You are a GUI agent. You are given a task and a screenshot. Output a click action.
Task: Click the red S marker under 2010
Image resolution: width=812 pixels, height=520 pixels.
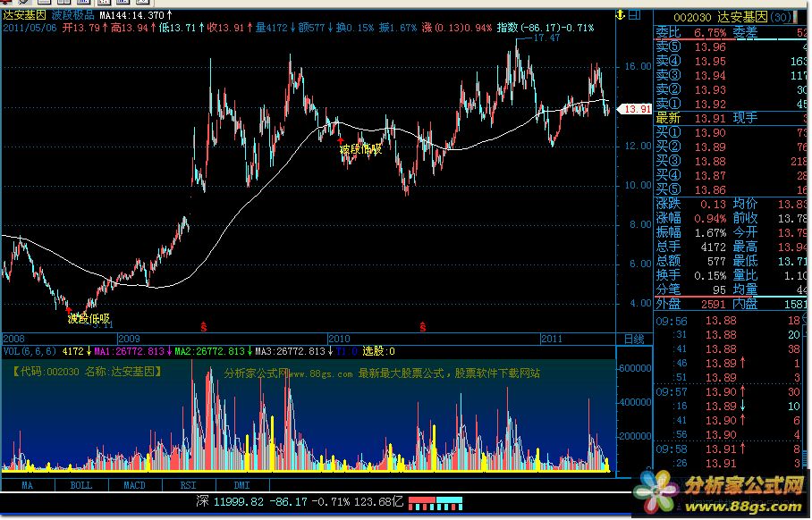pos(423,326)
